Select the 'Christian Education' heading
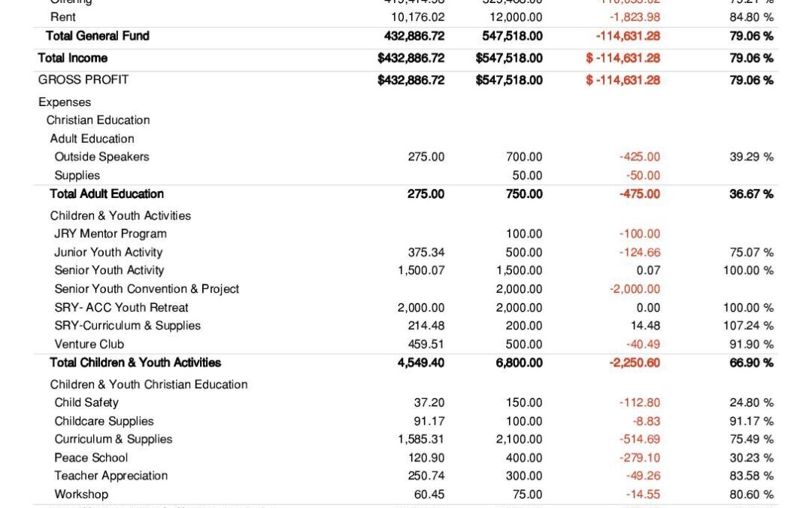This screenshot has width=812, height=508. tap(98, 120)
